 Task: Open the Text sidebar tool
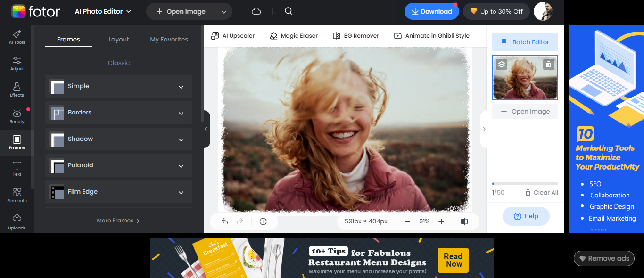(x=17, y=169)
